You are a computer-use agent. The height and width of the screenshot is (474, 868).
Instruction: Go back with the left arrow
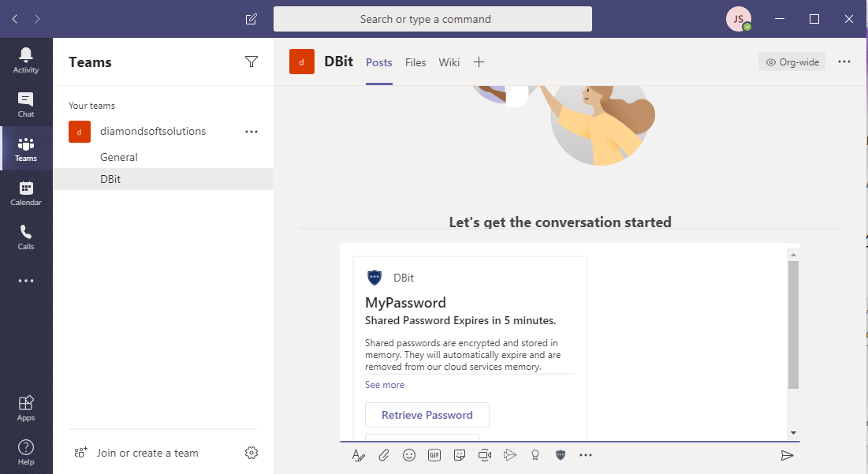(15, 19)
